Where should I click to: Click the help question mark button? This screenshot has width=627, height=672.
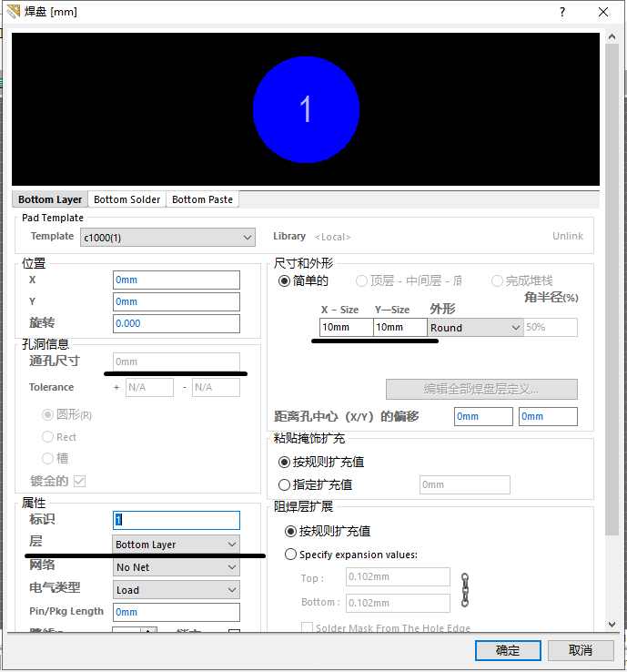(562, 12)
